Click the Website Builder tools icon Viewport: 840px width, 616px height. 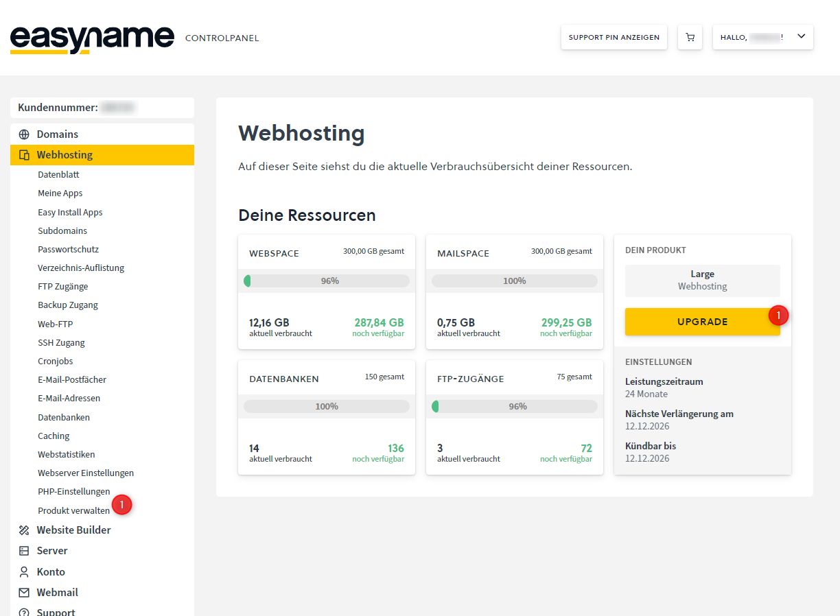click(x=24, y=530)
